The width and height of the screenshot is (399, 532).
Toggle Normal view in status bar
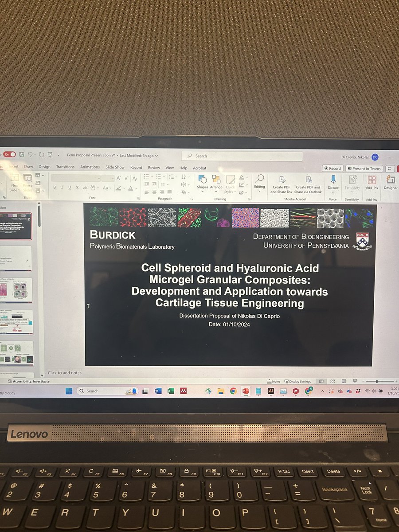click(x=321, y=381)
